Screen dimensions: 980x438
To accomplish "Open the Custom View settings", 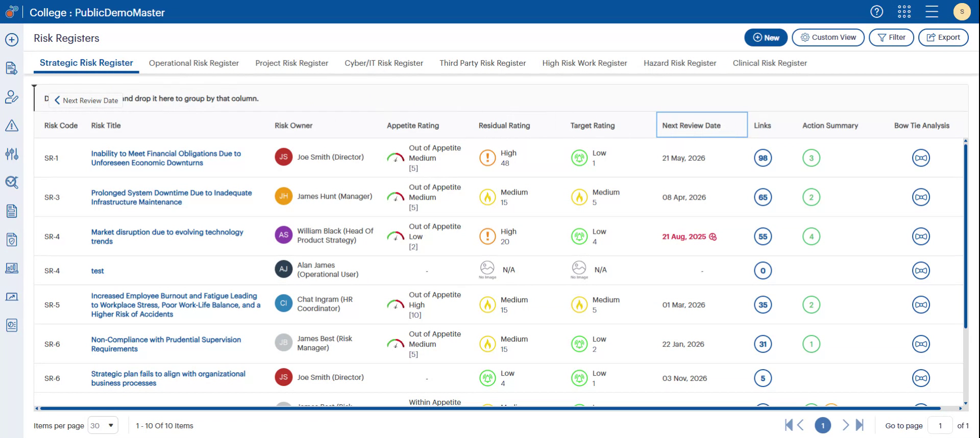I will coord(828,37).
